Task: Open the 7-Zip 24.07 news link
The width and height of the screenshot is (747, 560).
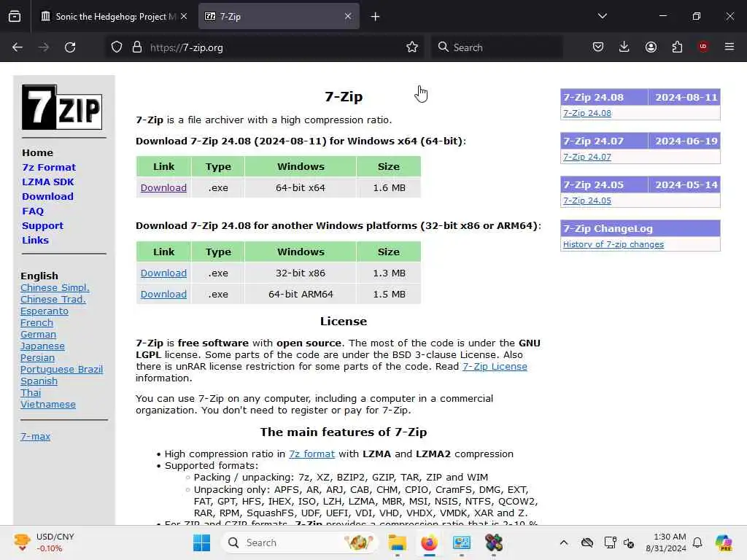Action: point(587,157)
